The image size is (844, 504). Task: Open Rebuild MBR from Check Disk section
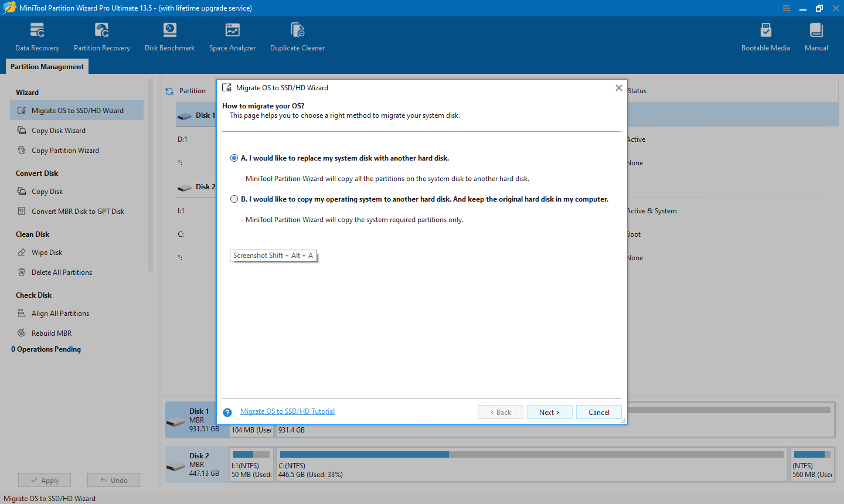pos(51,333)
